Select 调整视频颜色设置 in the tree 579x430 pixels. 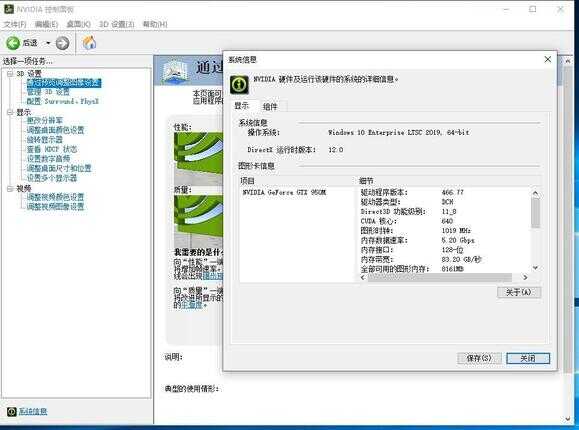(55, 197)
